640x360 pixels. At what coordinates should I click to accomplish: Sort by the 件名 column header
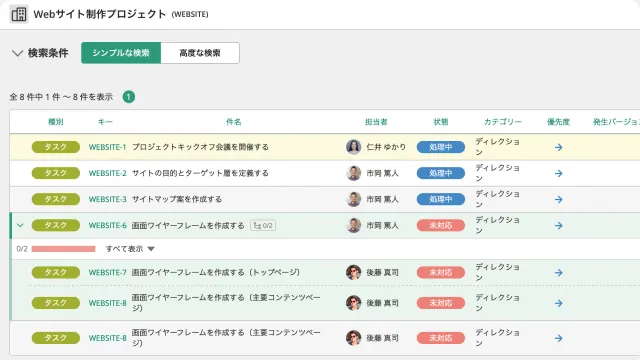pyautogui.click(x=234, y=122)
